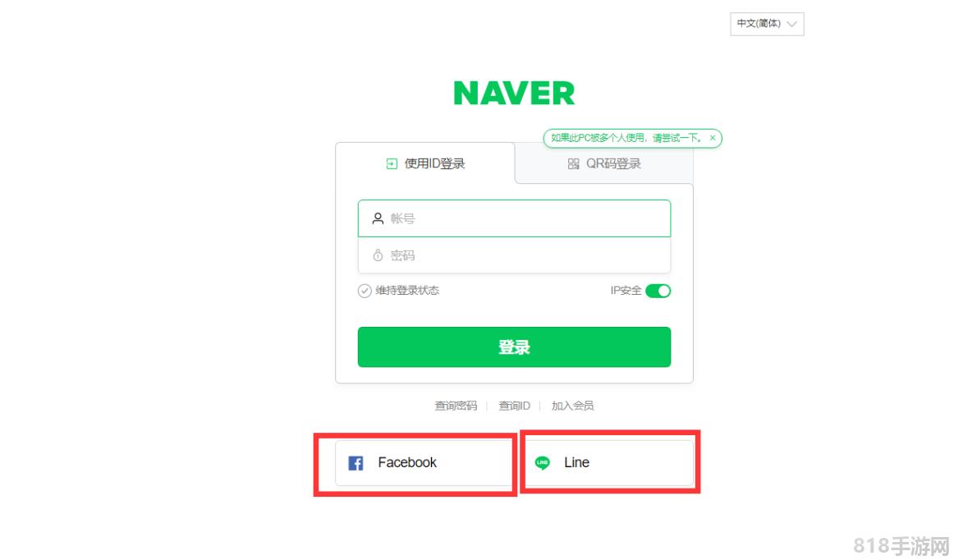
Task: Open the 查询密码 link
Action: coord(456,406)
